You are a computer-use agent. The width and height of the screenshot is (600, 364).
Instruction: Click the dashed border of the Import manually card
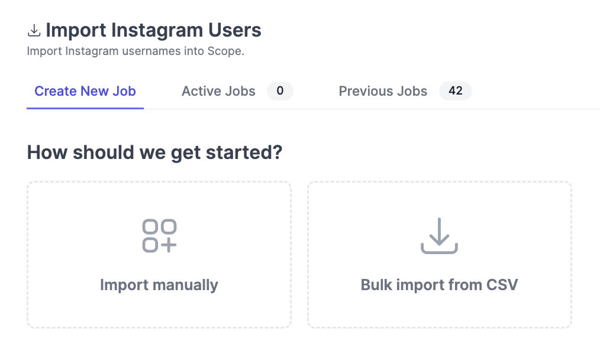click(159, 182)
